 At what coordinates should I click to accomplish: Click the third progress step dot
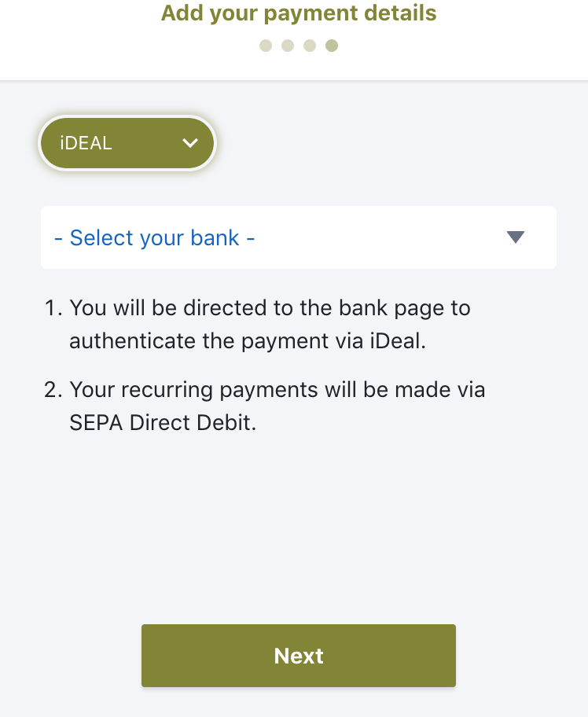pyautogui.click(x=310, y=46)
